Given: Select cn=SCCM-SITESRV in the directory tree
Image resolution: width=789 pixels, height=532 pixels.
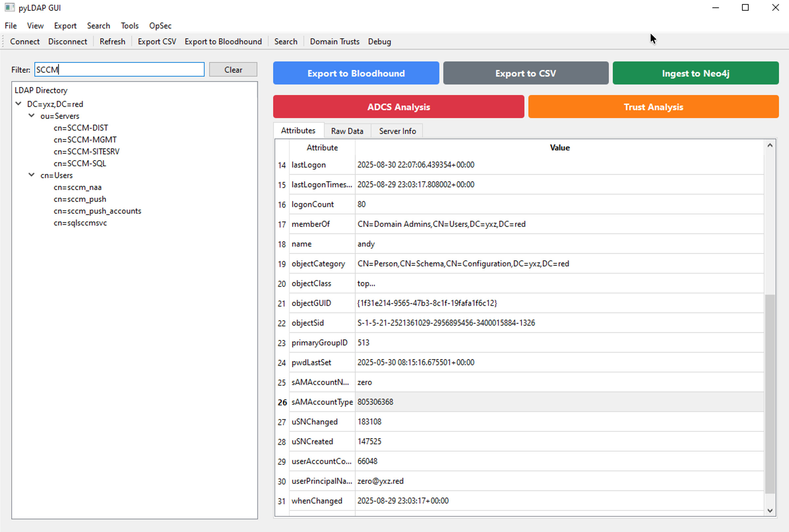Looking at the screenshot, I should pos(86,152).
